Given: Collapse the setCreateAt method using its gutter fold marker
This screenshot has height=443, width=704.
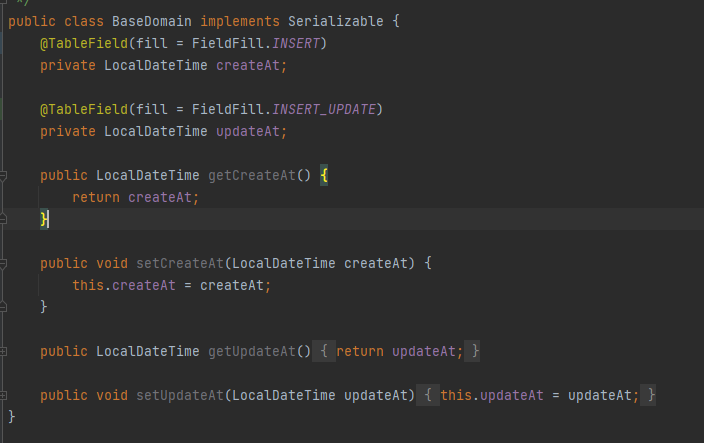Looking at the screenshot, I should point(3,263).
